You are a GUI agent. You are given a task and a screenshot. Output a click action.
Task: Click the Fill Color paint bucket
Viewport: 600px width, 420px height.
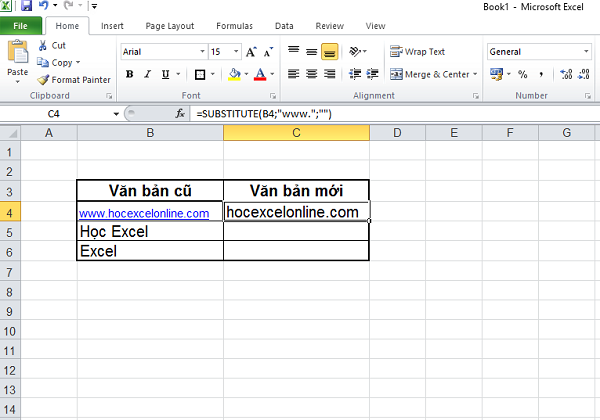(235, 74)
